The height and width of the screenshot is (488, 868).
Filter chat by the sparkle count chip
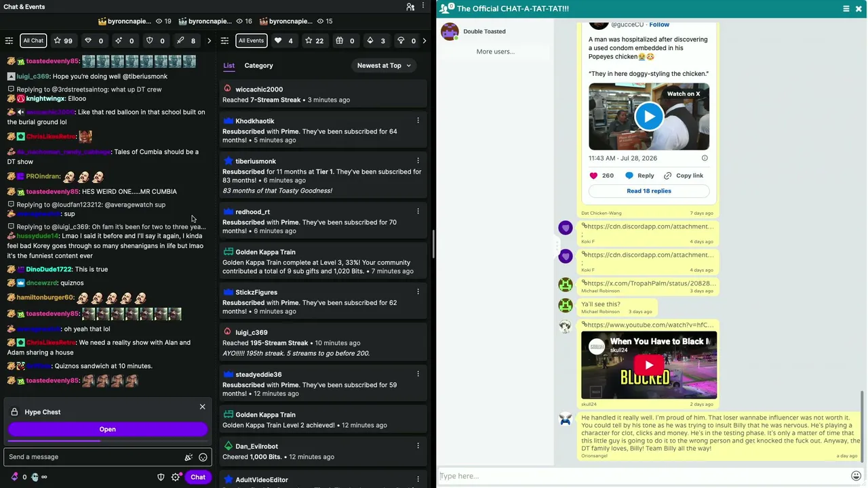(x=125, y=41)
